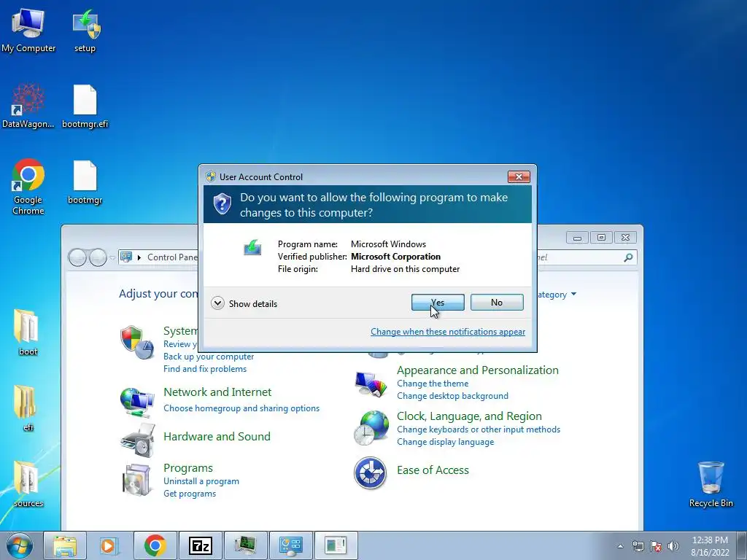
Task: Open Hardware and Sound category link
Action: coord(217,436)
